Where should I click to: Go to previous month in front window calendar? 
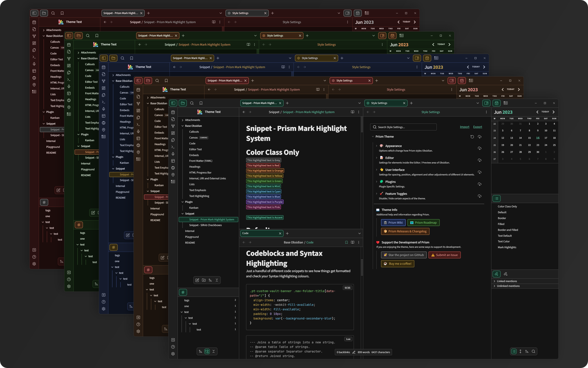pos(537,112)
